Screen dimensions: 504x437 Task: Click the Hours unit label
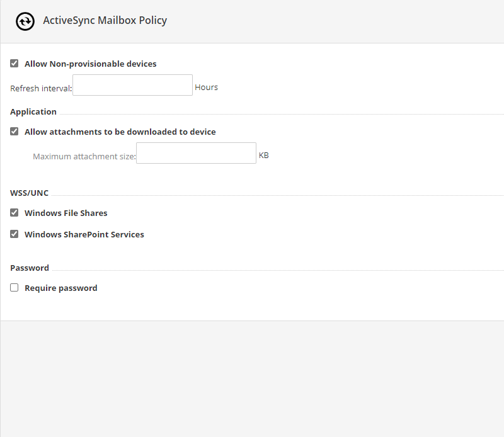(207, 88)
